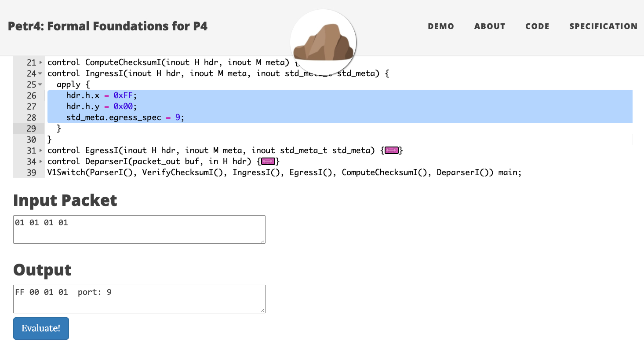This screenshot has width=644, height=345.
Task: Click inside the Output textarea
Action: [139, 299]
